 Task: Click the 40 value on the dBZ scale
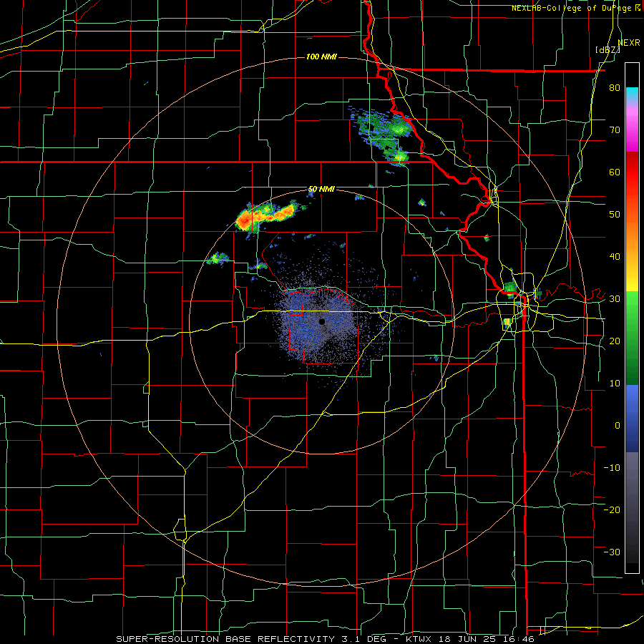(x=615, y=257)
